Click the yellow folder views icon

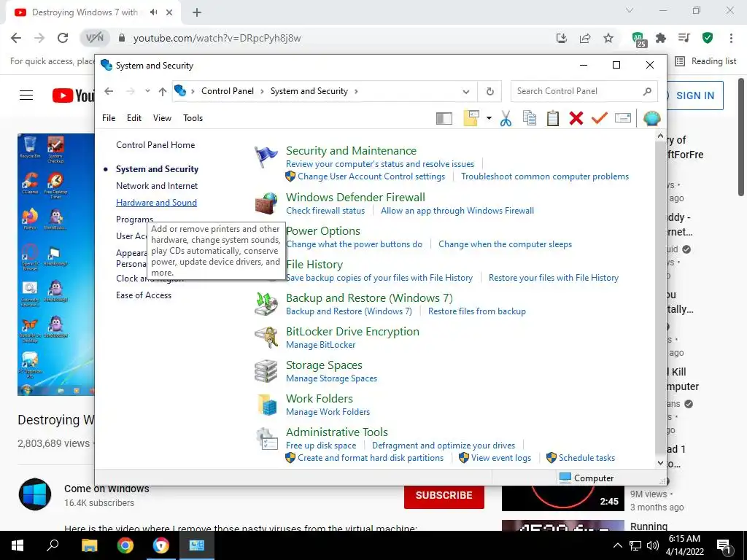[471, 118]
